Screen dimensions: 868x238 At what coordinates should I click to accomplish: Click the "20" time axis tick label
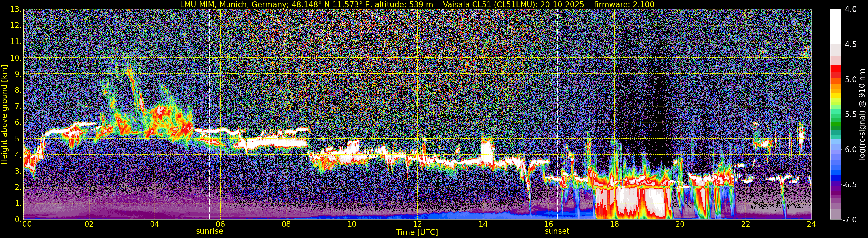[x=680, y=224]
